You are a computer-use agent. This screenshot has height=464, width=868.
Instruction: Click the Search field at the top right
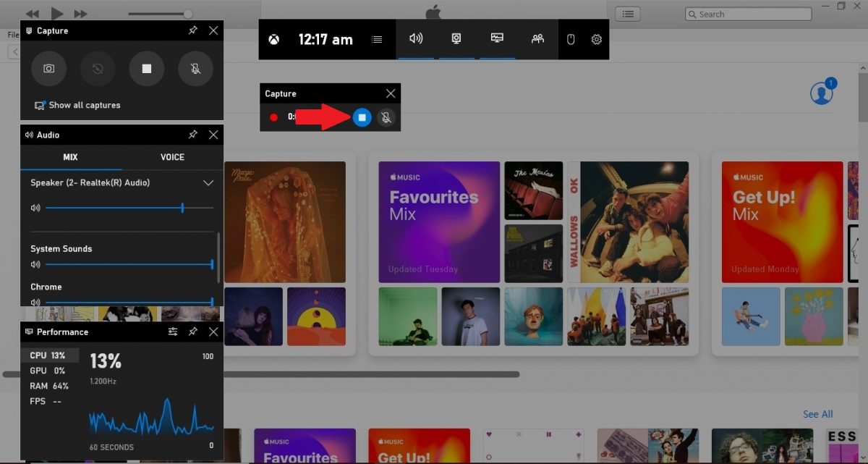[748, 13]
